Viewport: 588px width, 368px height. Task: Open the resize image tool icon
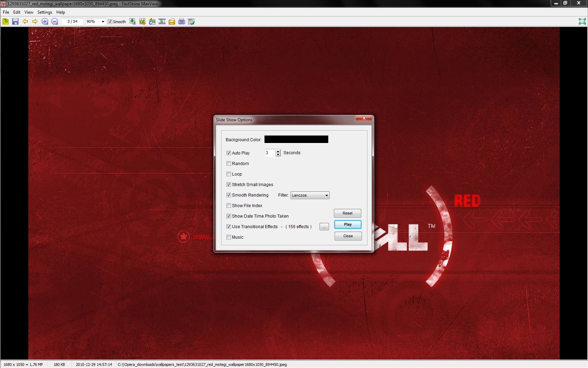click(133, 21)
